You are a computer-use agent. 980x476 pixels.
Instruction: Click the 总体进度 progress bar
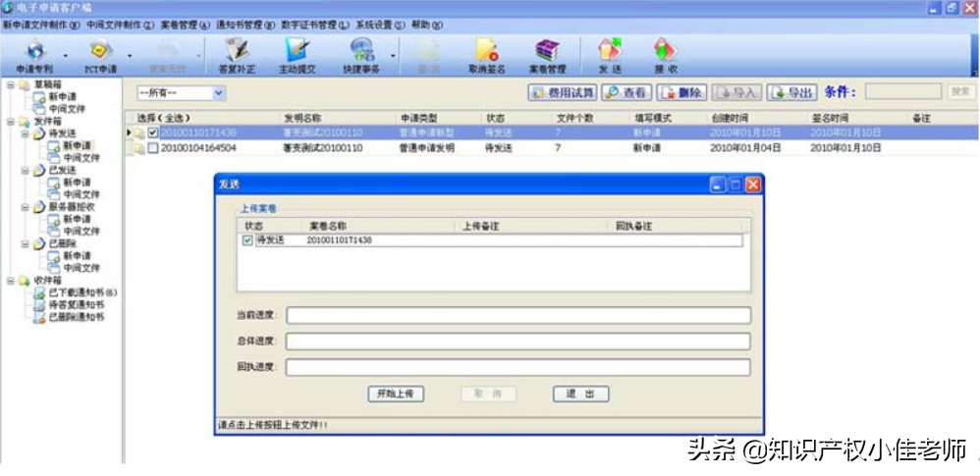click(x=518, y=342)
